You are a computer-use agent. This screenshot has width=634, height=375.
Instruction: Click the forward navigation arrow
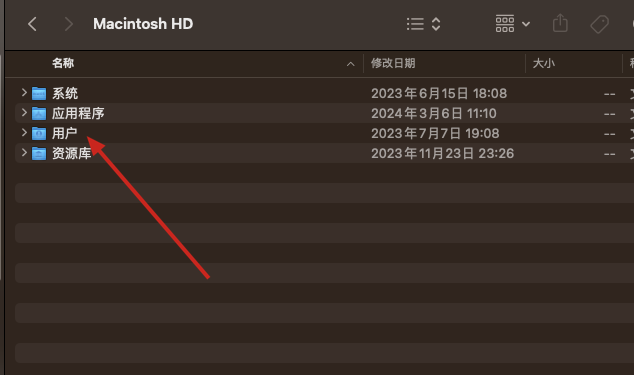[69, 24]
